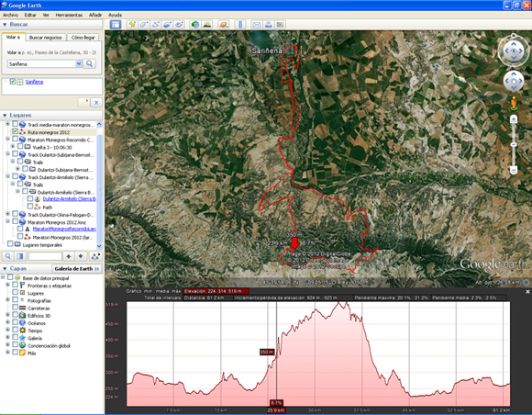Enable the Edificios 3D layer
This screenshot has width=532, height=415.
click(x=16, y=315)
